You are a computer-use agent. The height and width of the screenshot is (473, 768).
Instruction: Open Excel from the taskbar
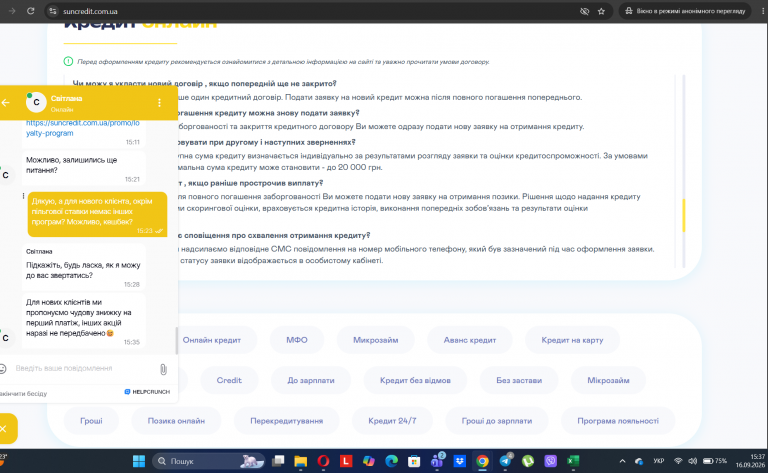(x=573, y=461)
